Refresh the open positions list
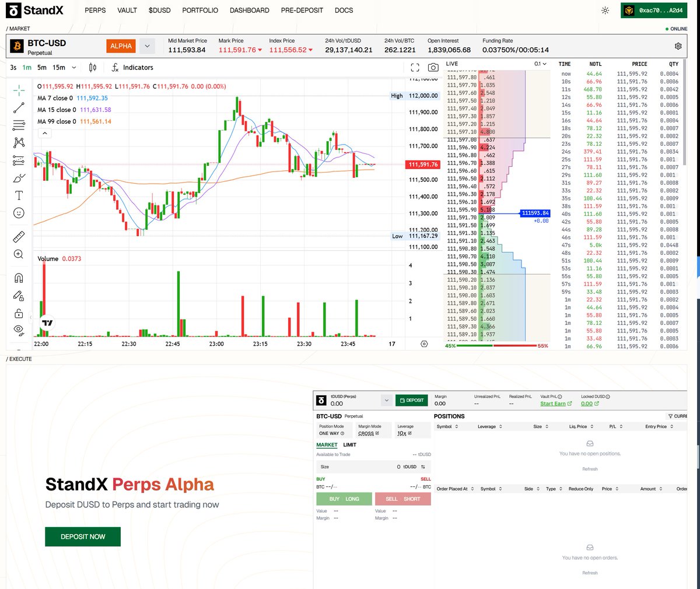Viewport: 700px width, 589px height. point(590,469)
